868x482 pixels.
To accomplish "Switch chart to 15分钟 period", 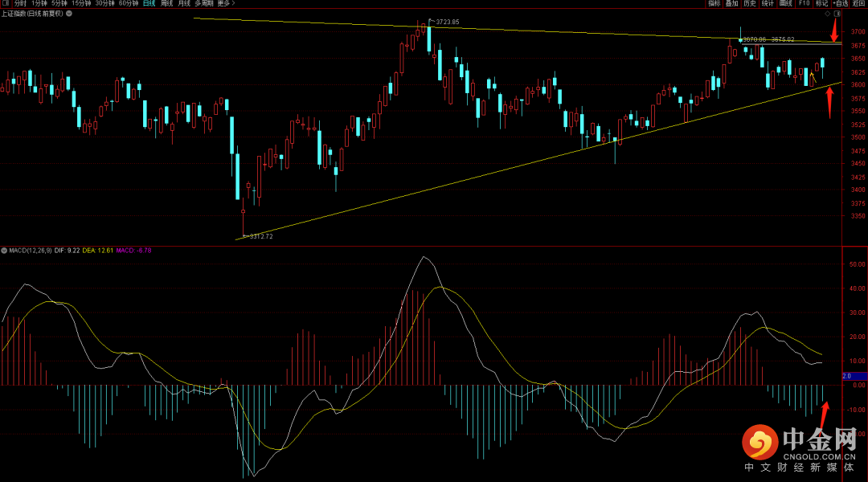I will [x=81, y=4].
